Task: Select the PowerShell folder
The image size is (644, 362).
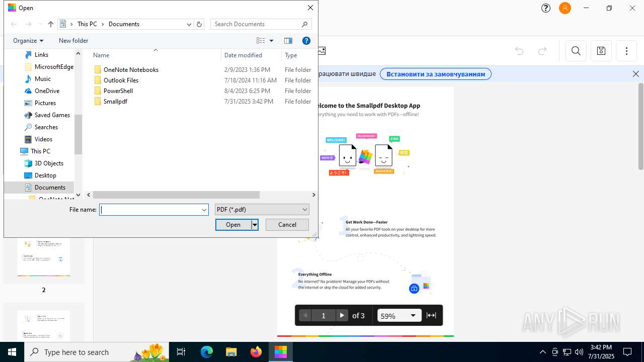Action: (x=118, y=91)
